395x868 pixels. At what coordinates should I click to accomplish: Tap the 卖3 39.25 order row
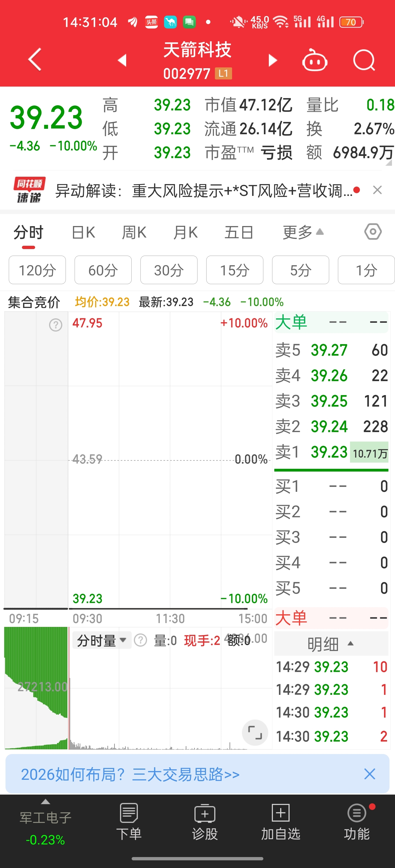[x=331, y=401]
